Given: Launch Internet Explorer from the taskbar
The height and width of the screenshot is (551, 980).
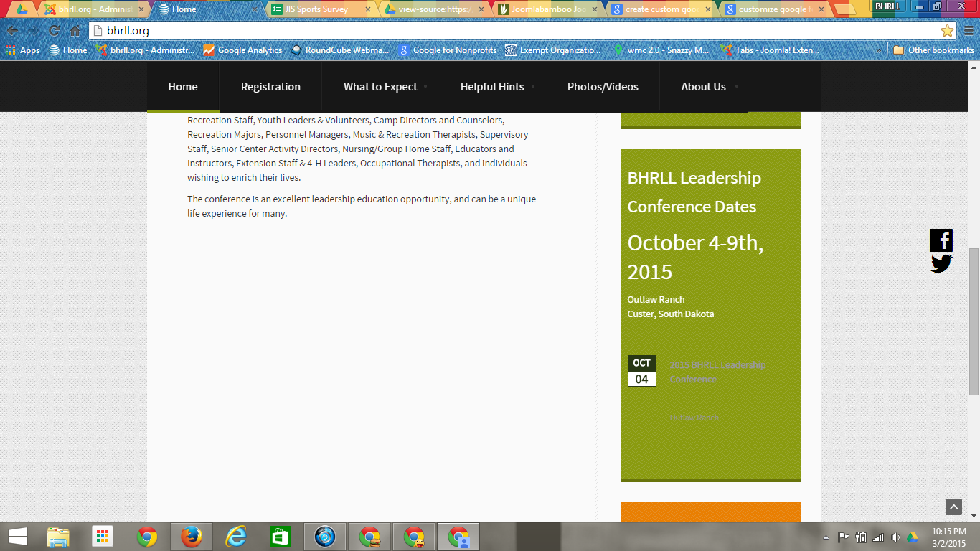Looking at the screenshot, I should click(x=235, y=537).
